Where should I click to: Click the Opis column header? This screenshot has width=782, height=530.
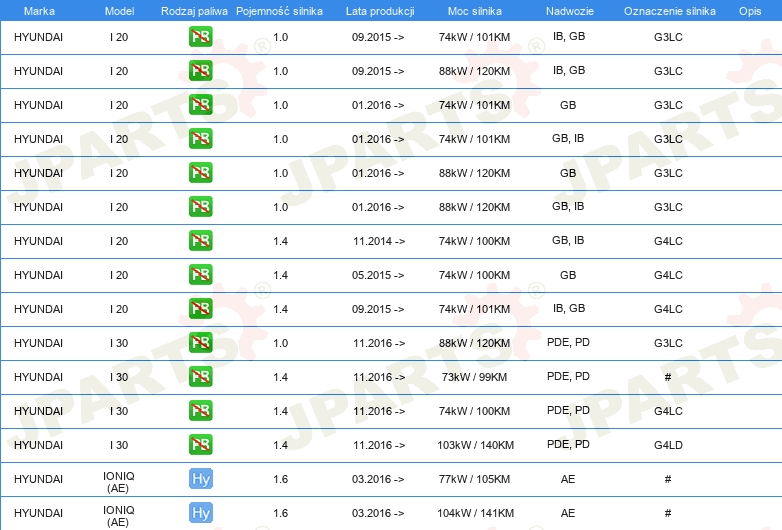(750, 11)
